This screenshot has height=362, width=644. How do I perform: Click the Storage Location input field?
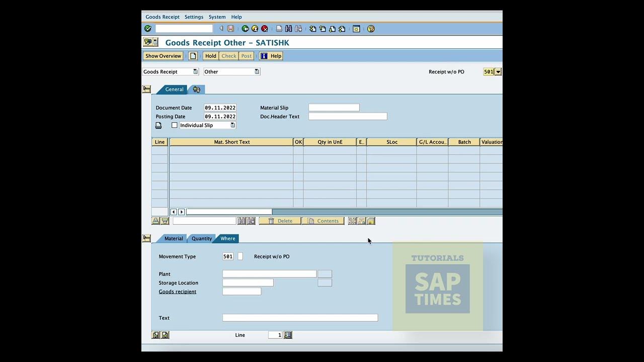point(248,283)
